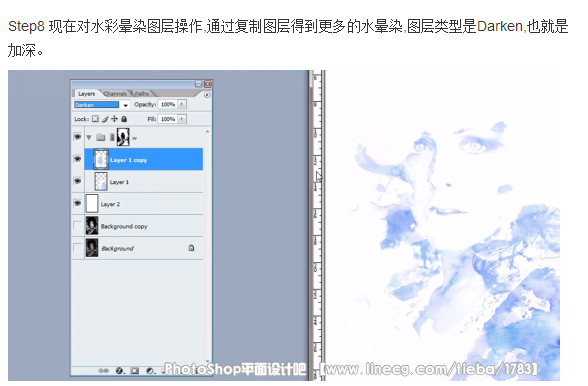Select the Background copy thumbnail
This screenshot has width=588, height=386.
pos(92,226)
